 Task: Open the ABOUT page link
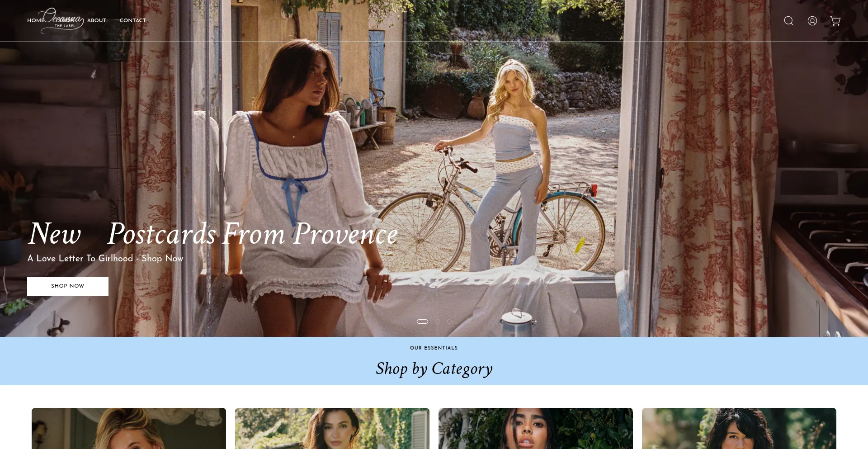click(97, 20)
